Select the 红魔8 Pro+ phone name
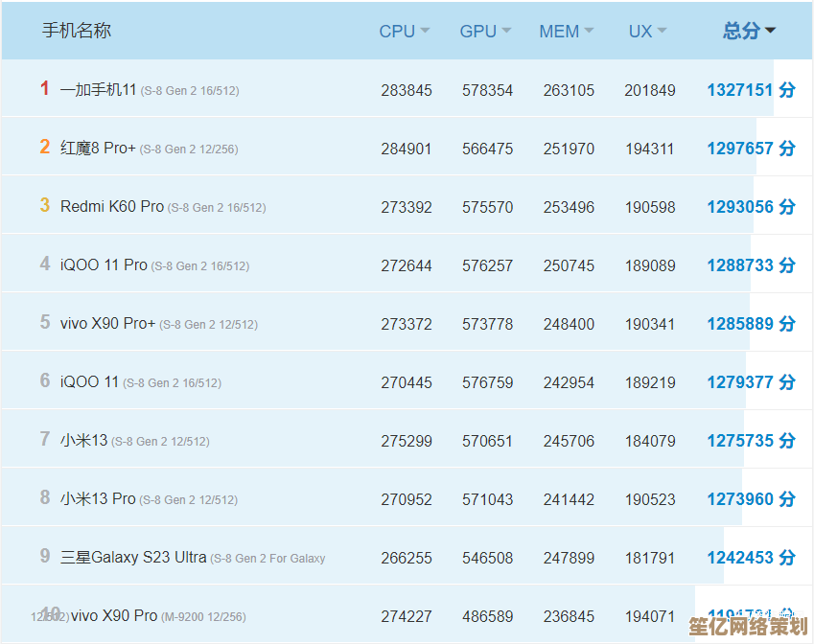The image size is (814, 644). click(98, 149)
